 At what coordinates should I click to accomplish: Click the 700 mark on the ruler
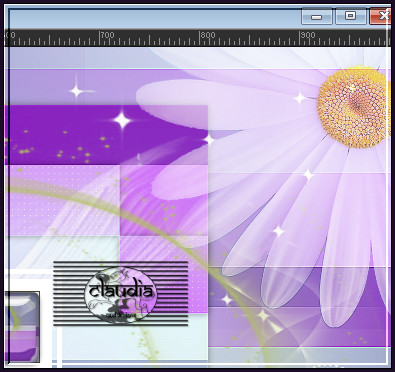point(108,35)
